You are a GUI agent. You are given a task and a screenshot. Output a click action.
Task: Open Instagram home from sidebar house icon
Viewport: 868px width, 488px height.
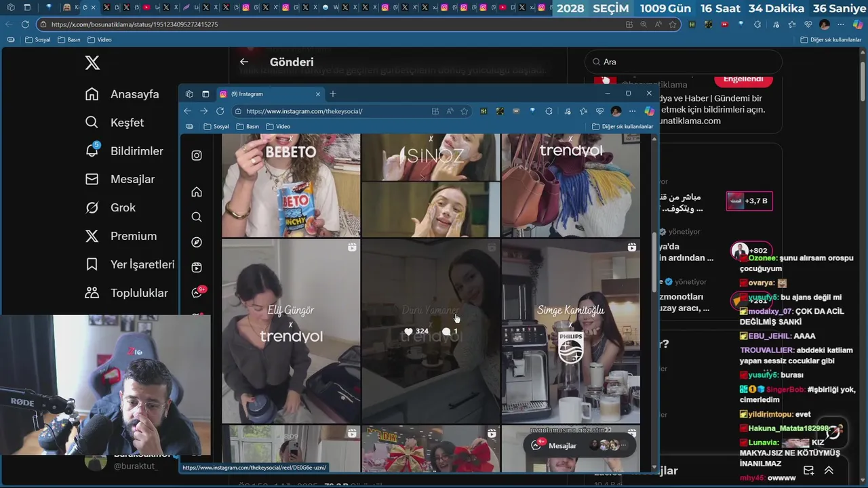(197, 192)
